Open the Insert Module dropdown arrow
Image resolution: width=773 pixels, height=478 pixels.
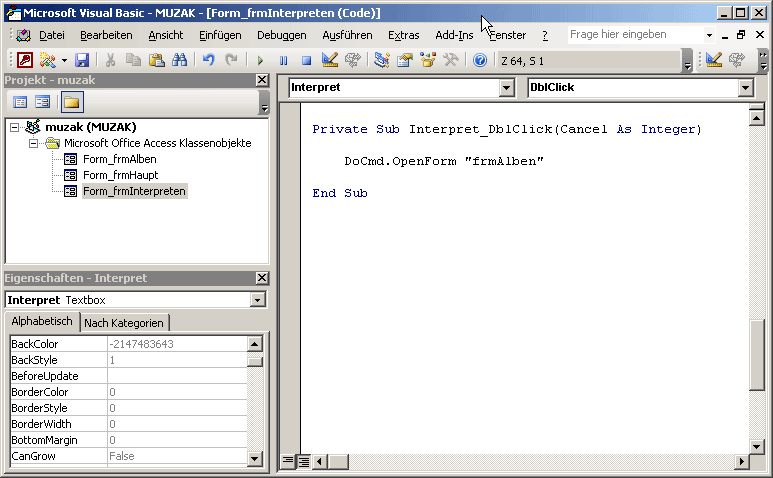click(x=64, y=61)
